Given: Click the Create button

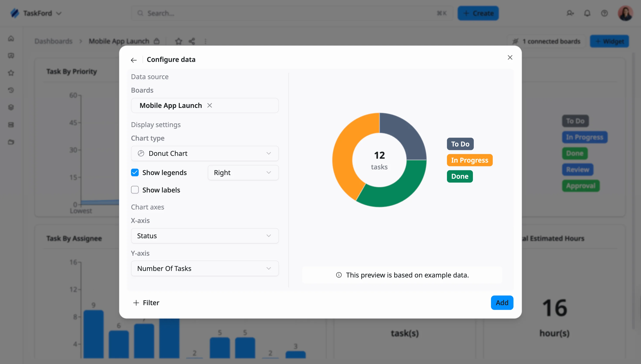Looking at the screenshot, I should tap(478, 13).
